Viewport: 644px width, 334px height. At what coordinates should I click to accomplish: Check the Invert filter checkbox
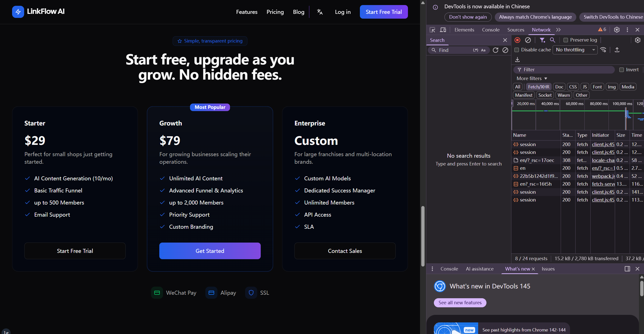coord(622,70)
